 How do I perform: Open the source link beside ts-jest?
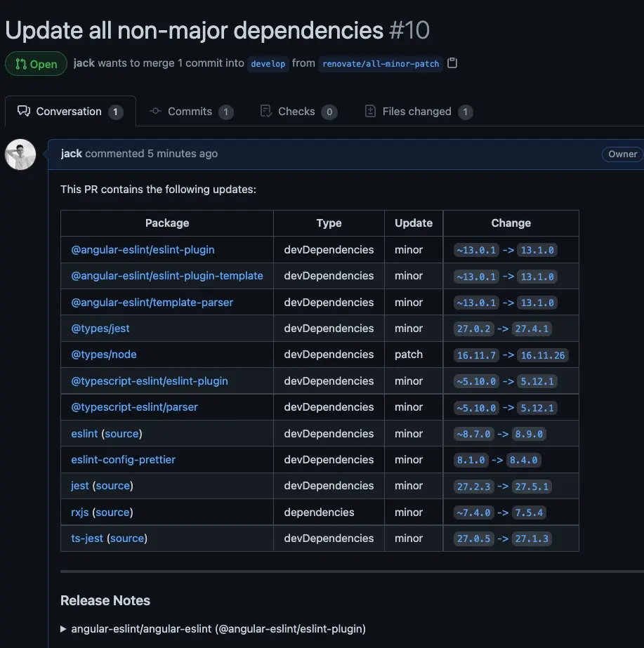(x=127, y=538)
